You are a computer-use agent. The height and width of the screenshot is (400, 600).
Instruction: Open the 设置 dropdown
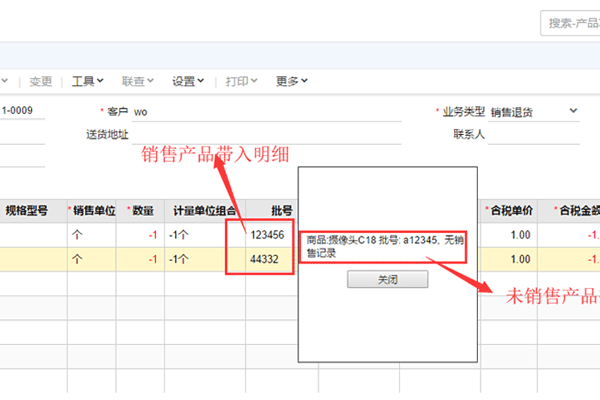(x=188, y=81)
